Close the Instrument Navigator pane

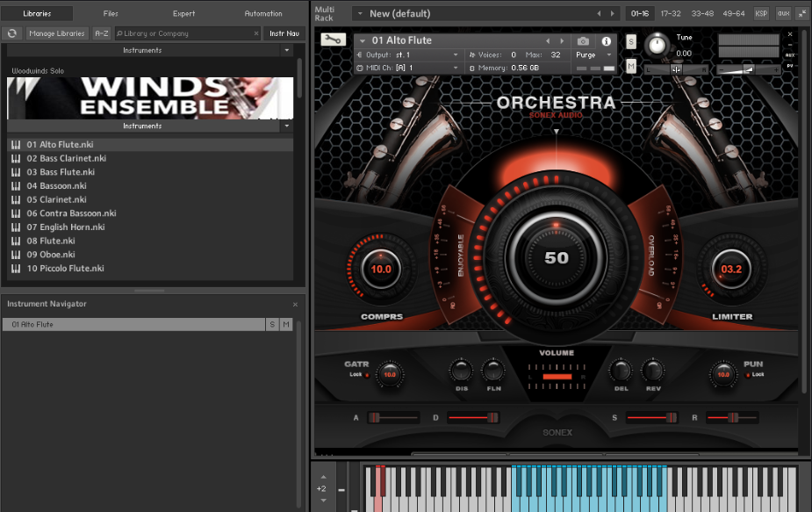[295, 304]
